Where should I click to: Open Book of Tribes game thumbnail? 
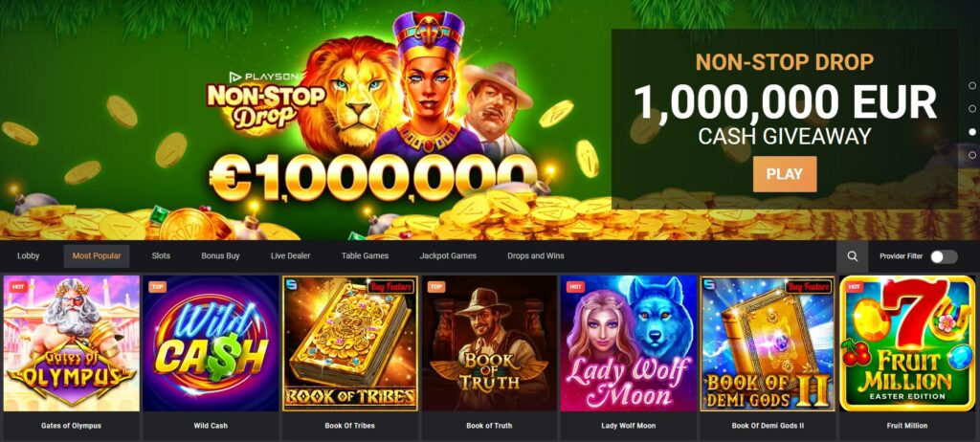pyautogui.click(x=350, y=343)
